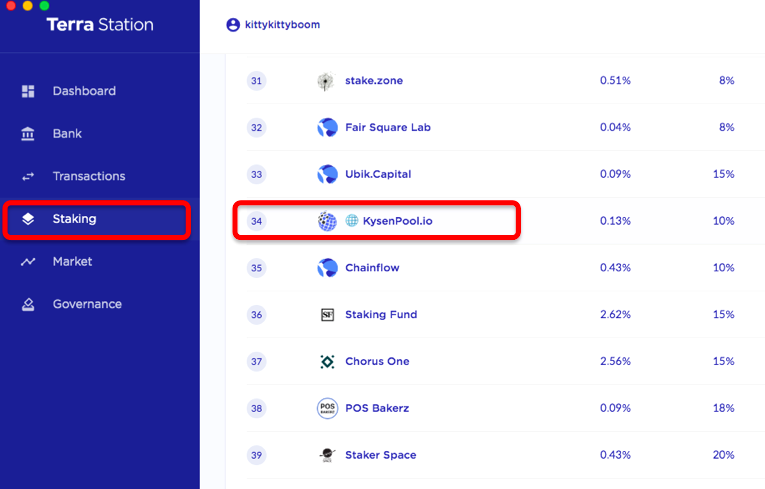765x489 pixels.
Task: Click rank number 37 badge
Action: 257,362
